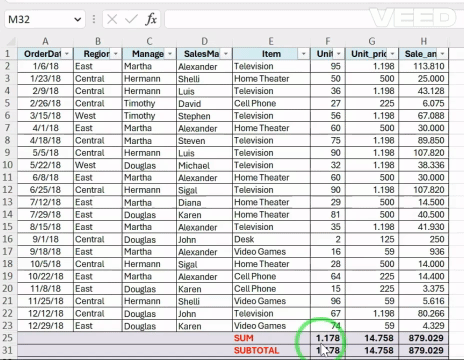The height and width of the screenshot is (360, 464).
Task: Open the SalesMan column filter arrow
Action: click(226, 54)
